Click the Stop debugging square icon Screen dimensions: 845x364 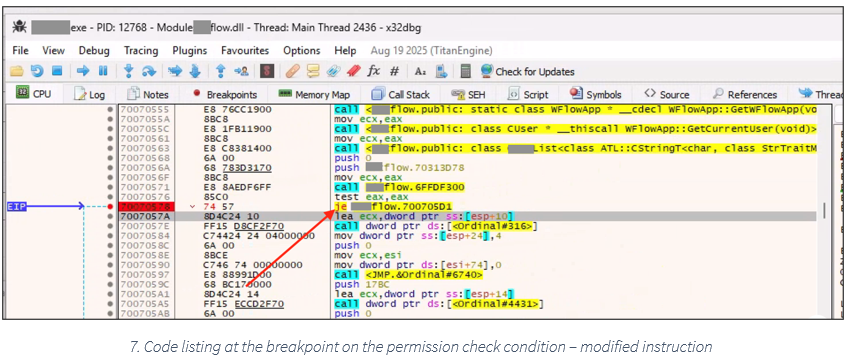pos(57,71)
